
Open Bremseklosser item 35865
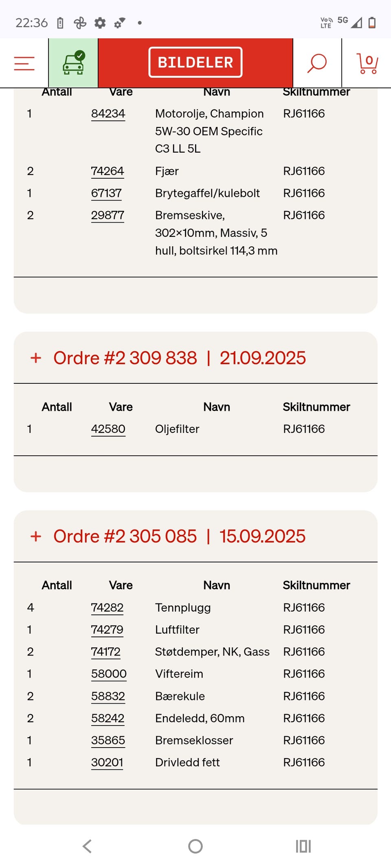108,741
